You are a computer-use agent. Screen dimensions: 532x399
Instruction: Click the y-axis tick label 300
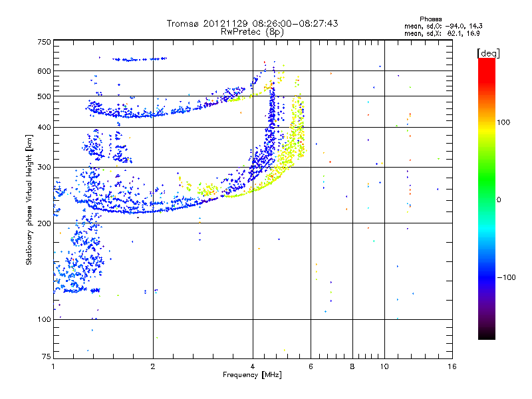point(45,168)
